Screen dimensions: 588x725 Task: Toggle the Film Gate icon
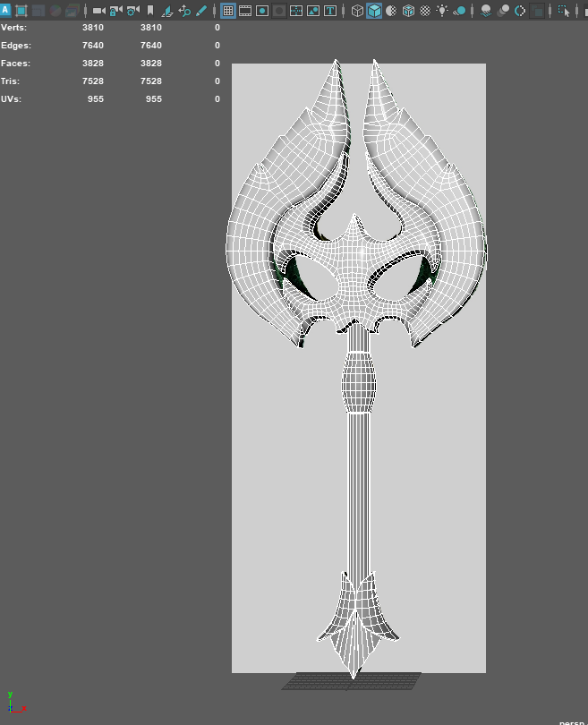click(x=245, y=11)
